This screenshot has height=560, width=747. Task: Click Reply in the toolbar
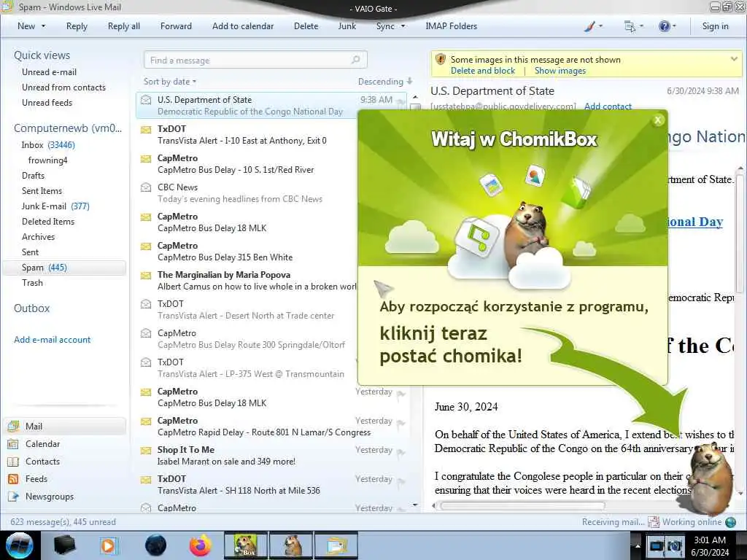pos(77,26)
